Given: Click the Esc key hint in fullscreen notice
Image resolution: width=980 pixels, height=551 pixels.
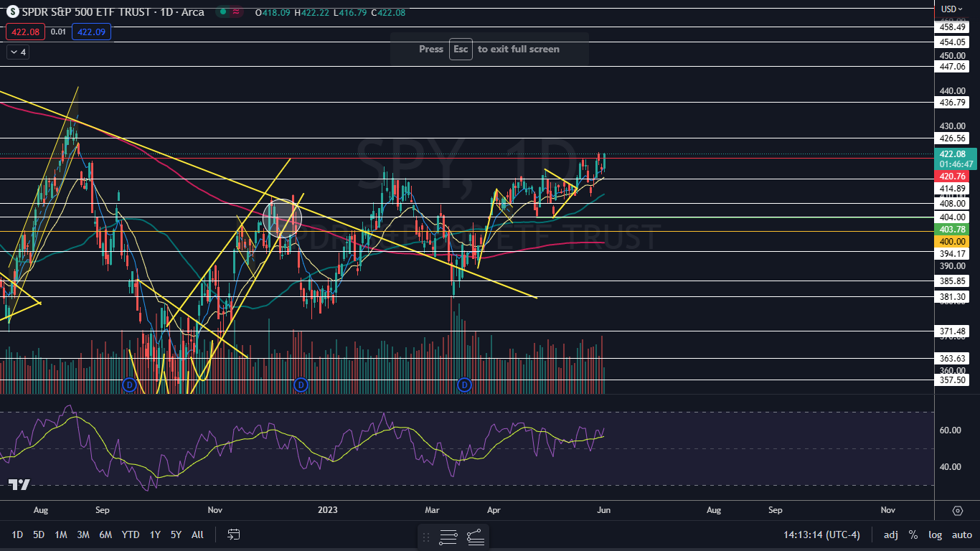Looking at the screenshot, I should pos(461,49).
